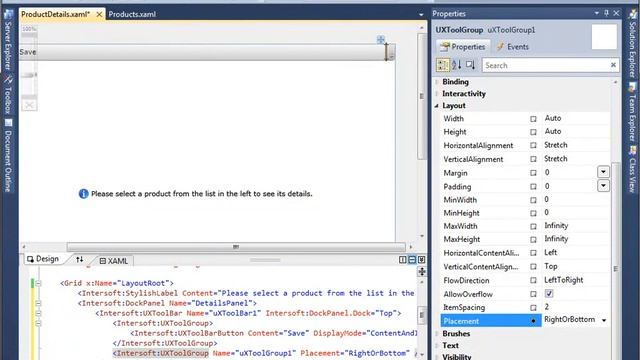
Task: Open the Toolbox side panel
Action: (x=8, y=96)
